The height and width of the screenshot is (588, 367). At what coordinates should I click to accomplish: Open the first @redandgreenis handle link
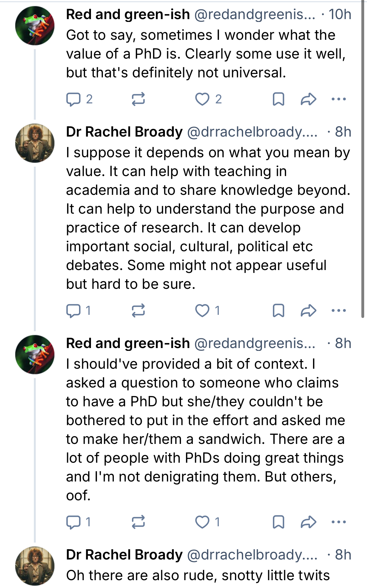coord(255,14)
